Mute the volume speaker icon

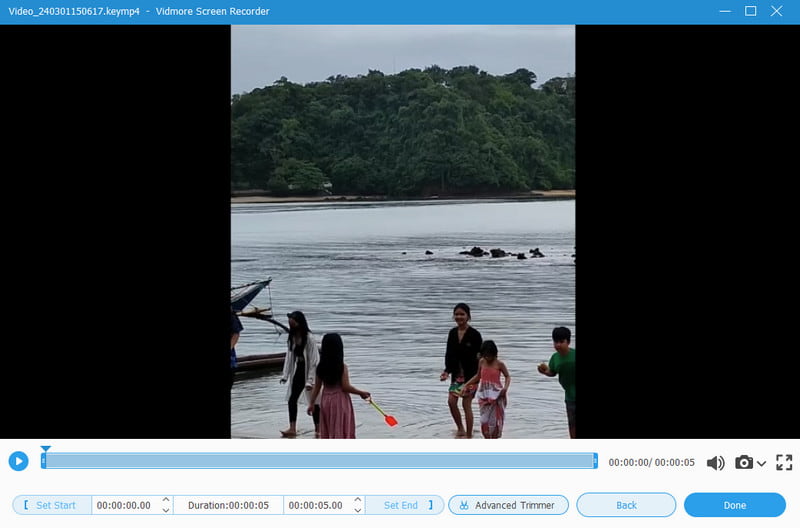click(x=715, y=463)
